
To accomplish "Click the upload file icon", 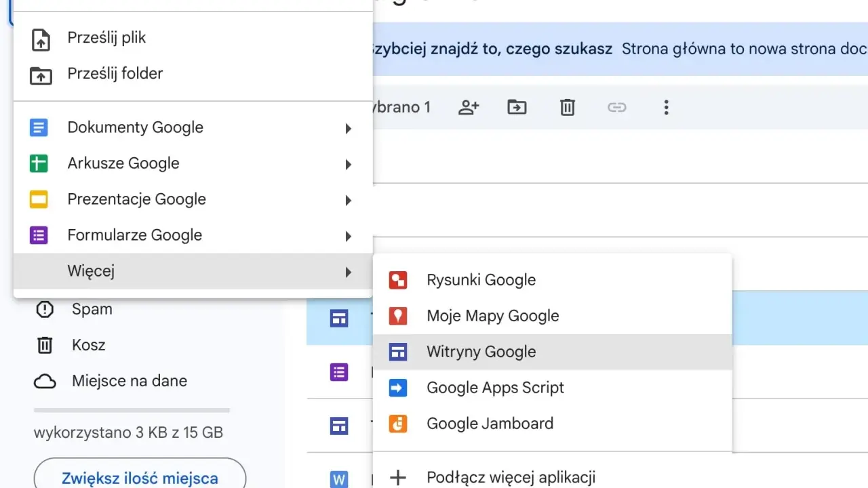I will tap(41, 40).
